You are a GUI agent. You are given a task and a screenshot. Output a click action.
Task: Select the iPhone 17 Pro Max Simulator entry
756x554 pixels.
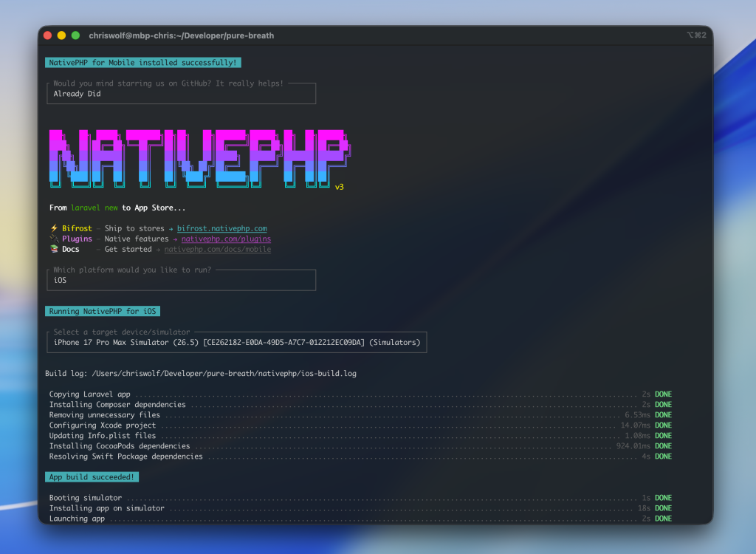[237, 342]
